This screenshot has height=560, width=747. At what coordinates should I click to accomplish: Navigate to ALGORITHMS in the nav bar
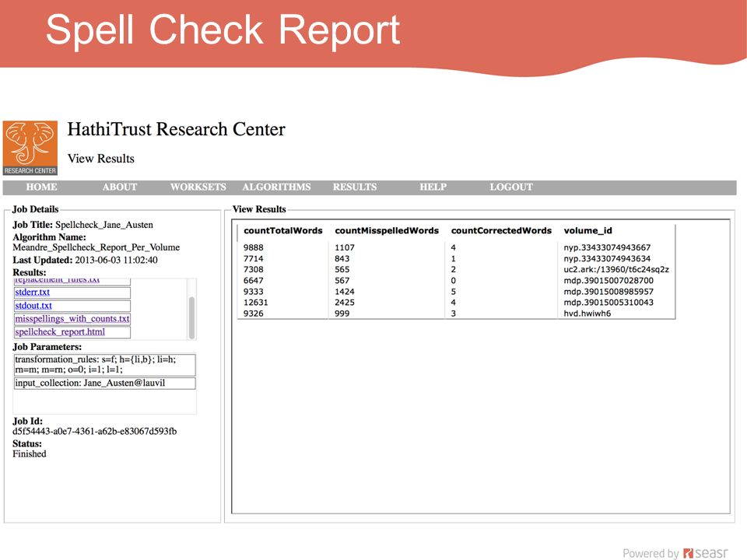[x=276, y=187]
